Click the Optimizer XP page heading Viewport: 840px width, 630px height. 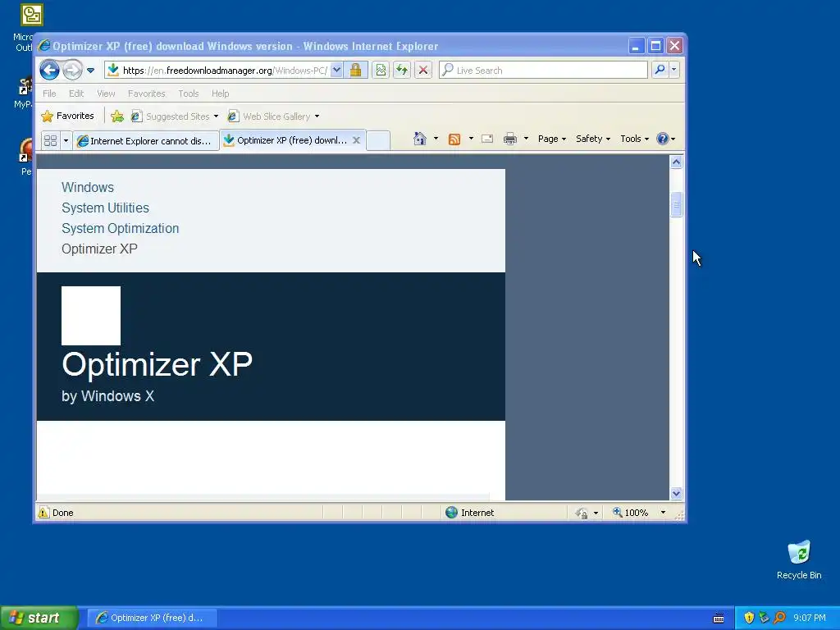click(x=157, y=364)
